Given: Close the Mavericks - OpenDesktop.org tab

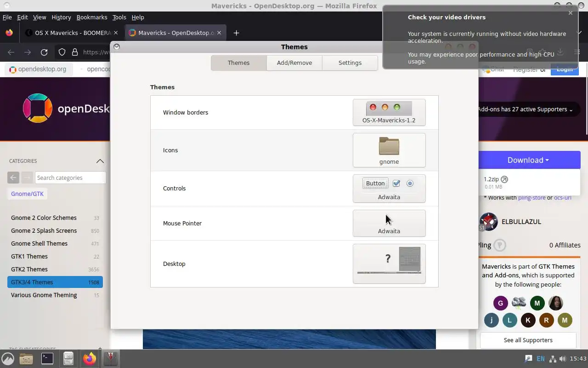Looking at the screenshot, I should 219,33.
